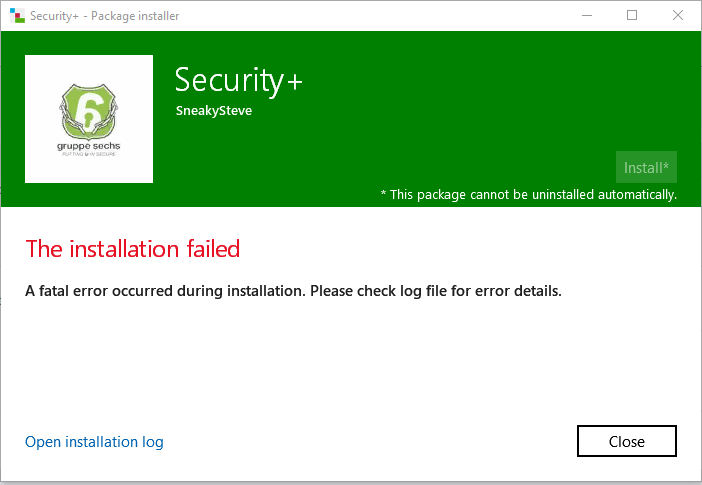Click the red 'The installation failed' heading
Screen dimensions: 702x485
(132, 248)
